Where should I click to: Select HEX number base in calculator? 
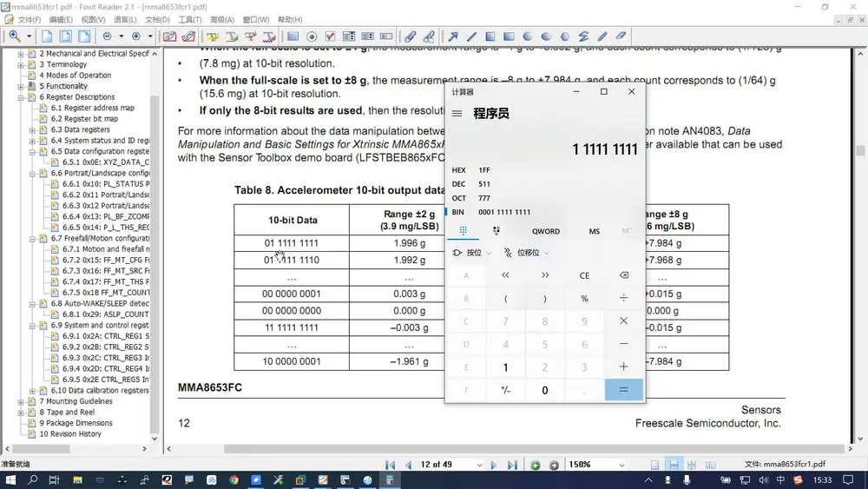point(459,170)
